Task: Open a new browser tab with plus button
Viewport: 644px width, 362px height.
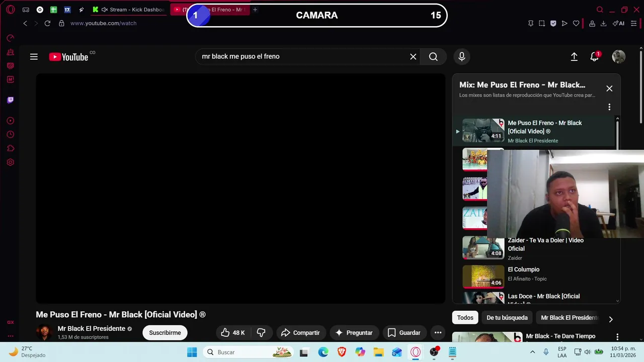Action: [x=255, y=10]
